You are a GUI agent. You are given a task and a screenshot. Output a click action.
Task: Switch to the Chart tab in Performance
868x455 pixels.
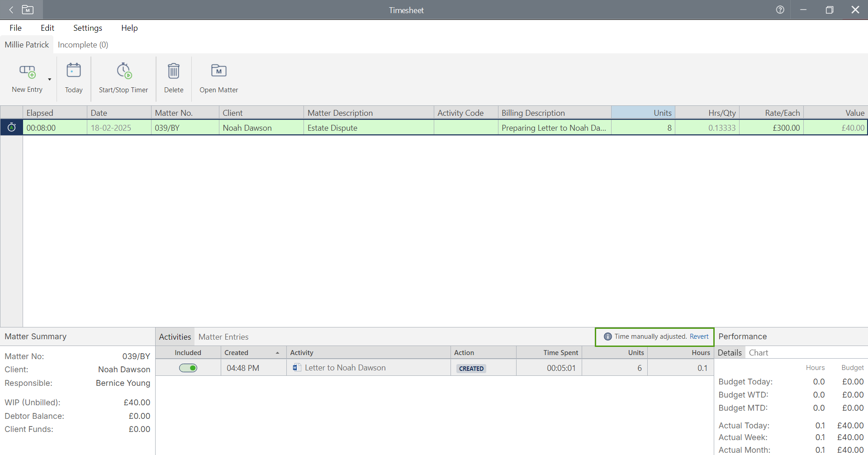click(759, 353)
